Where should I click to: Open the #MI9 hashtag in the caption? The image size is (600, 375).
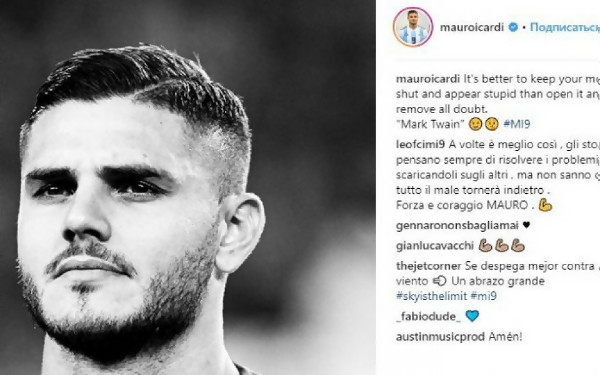coord(517,124)
